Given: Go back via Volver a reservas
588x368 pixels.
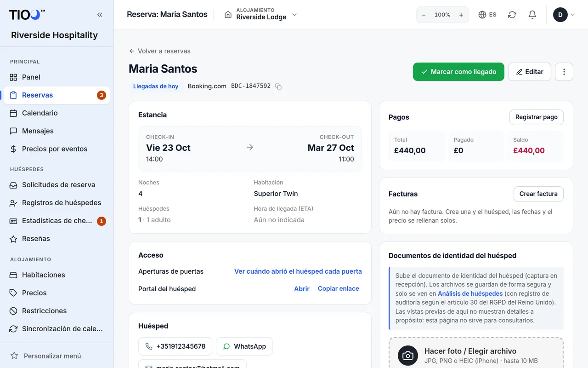Looking at the screenshot, I should click(160, 51).
